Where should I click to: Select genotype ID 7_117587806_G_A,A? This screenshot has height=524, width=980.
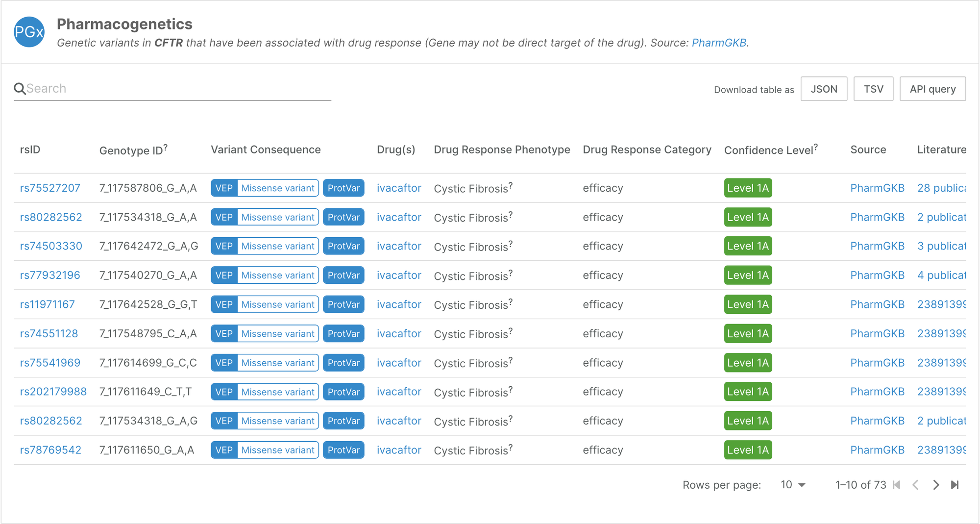(x=148, y=188)
